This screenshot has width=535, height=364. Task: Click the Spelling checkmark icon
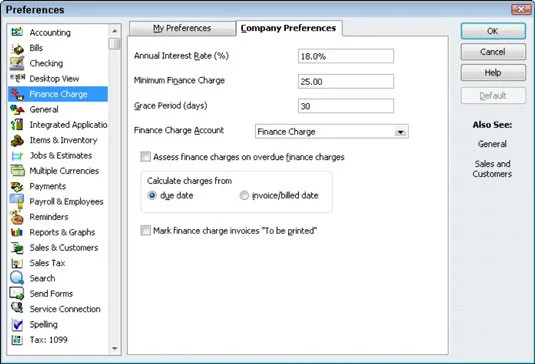pyautogui.click(x=17, y=324)
